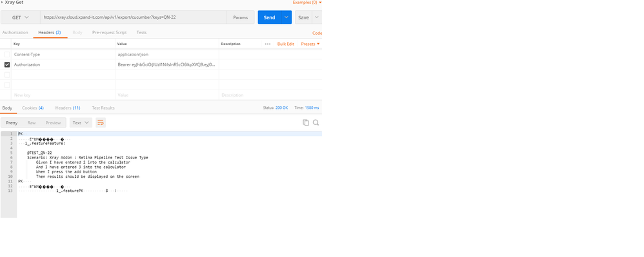Click the 'Given I have entered 2' line
This screenshot has height=257, width=644.
[x=83, y=162]
